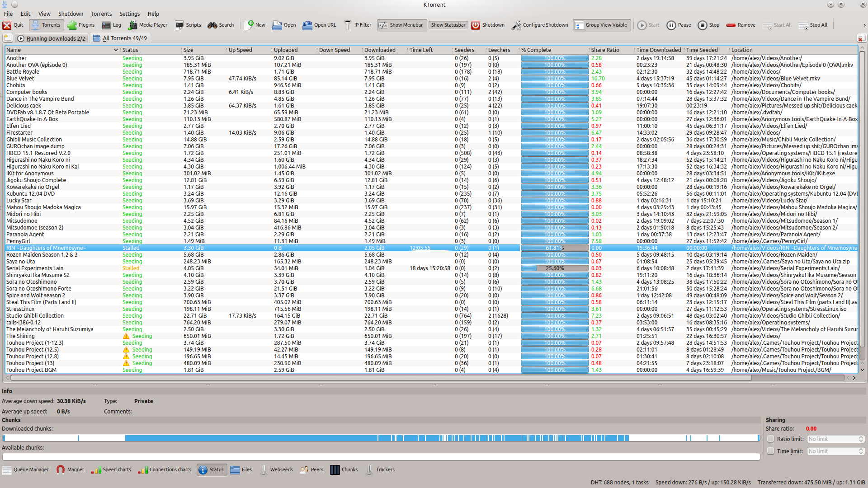The height and width of the screenshot is (488, 868).
Task: Open the Settings menu
Action: 129,14
